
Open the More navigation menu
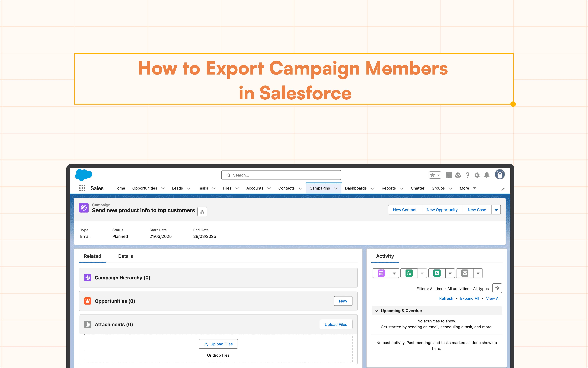click(468, 188)
